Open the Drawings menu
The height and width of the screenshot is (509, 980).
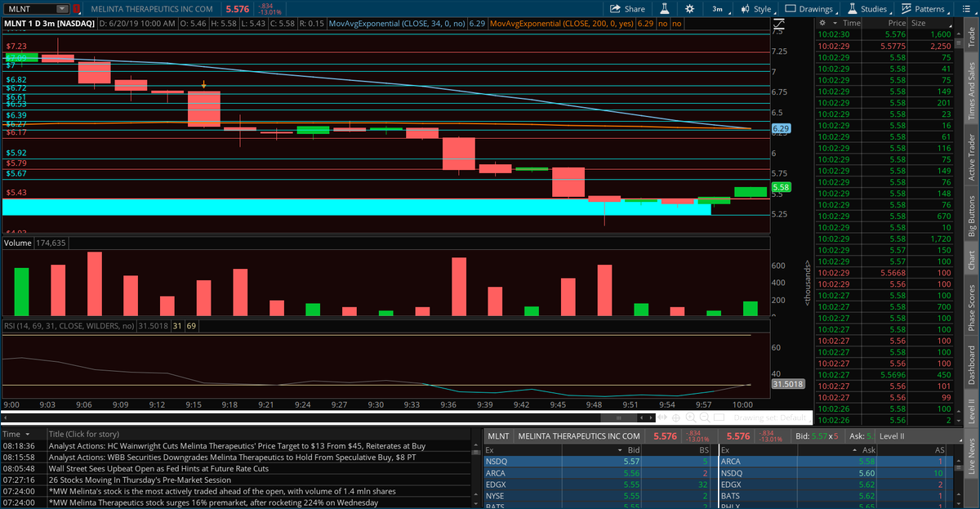[x=809, y=9]
